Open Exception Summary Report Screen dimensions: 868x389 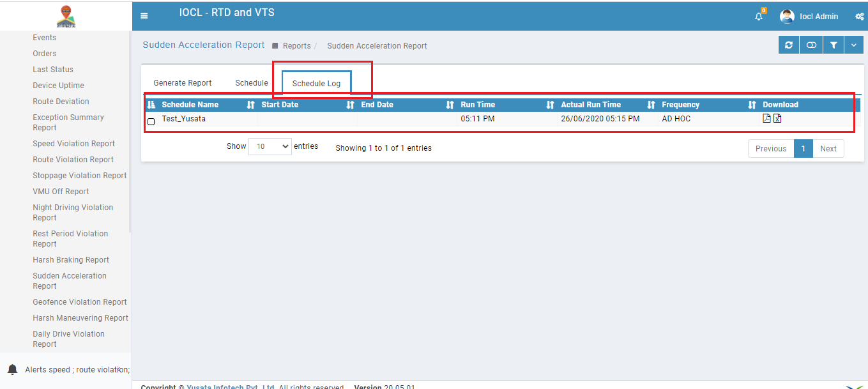tap(68, 123)
